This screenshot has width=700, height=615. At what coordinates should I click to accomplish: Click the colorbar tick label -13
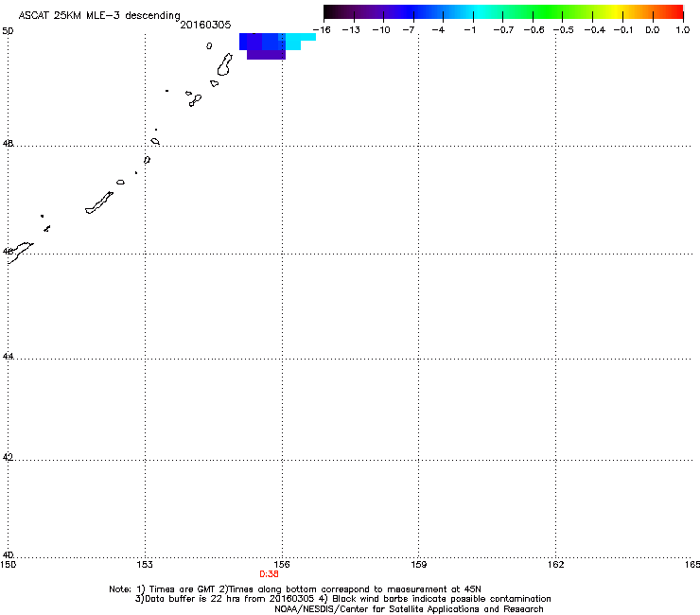(351, 30)
